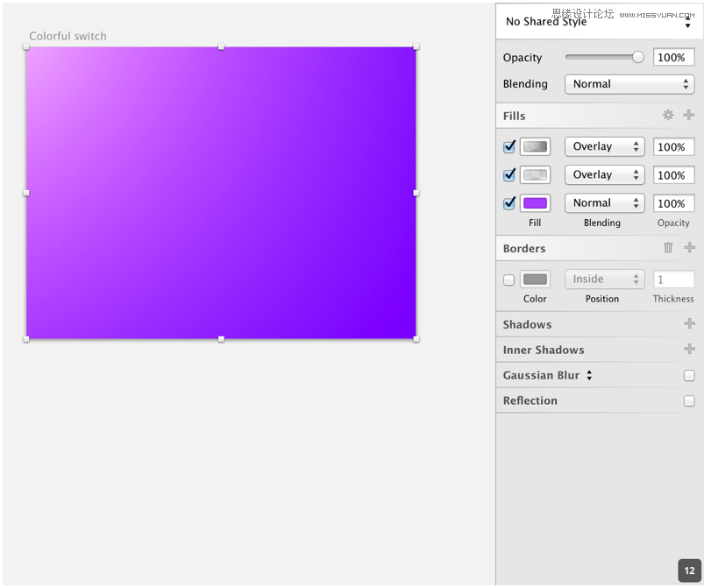The image size is (704, 588).
Task: Open the Fills settings gear icon
Action: (x=668, y=116)
